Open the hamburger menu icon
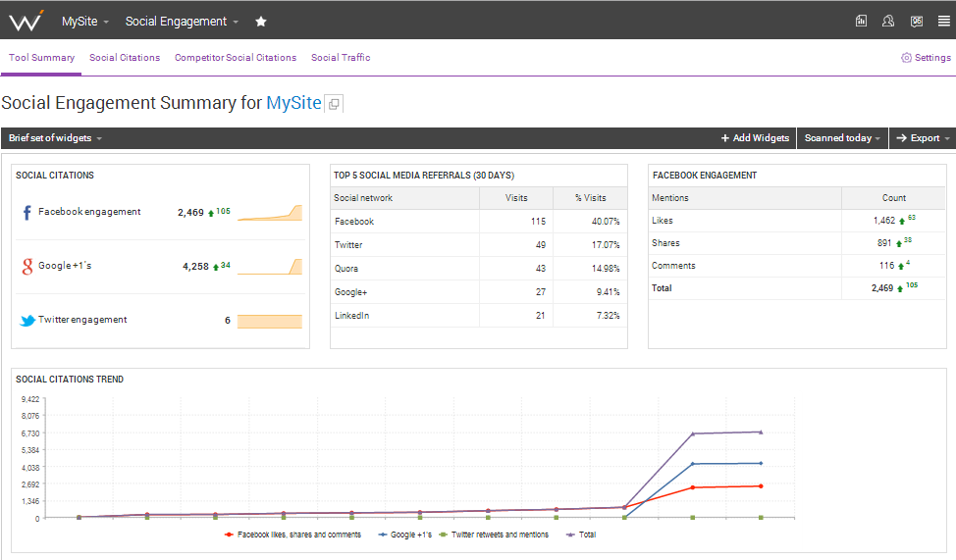Viewport: 956px width, 560px height. pos(944,21)
